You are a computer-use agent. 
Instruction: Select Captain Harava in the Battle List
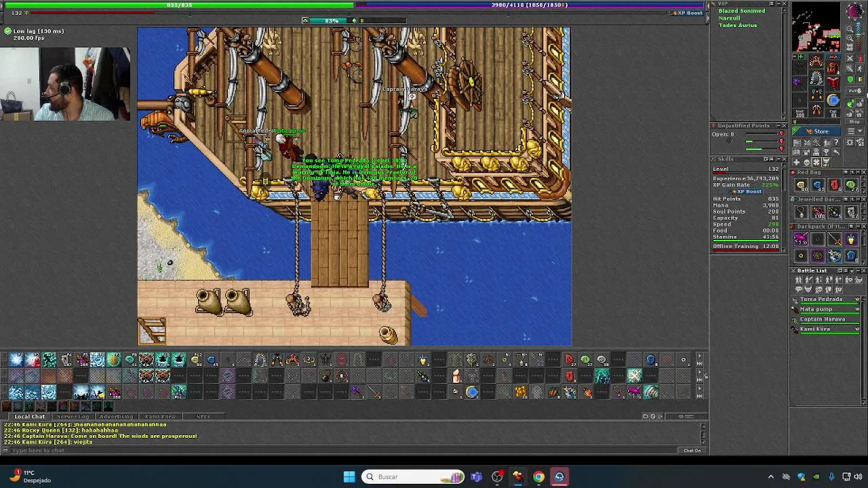point(826,319)
